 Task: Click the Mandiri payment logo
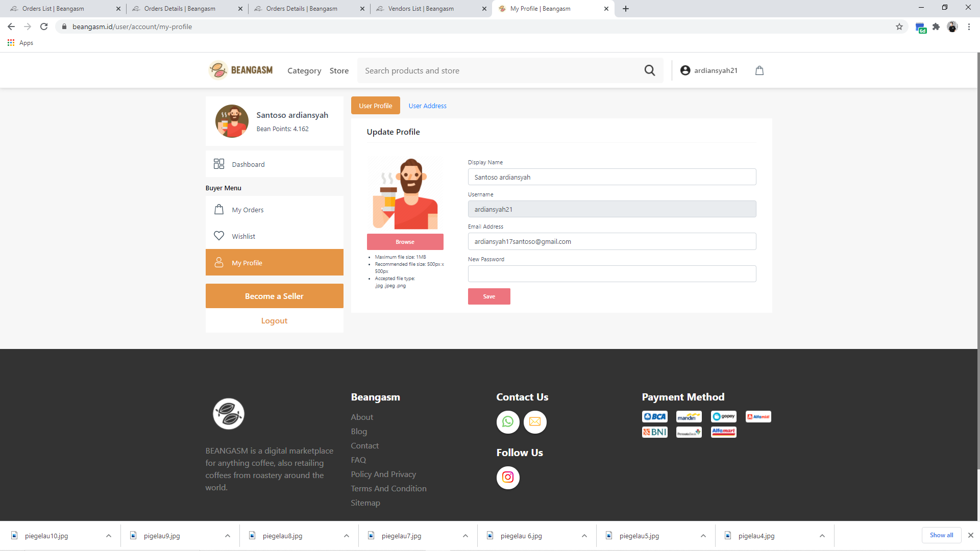(689, 417)
